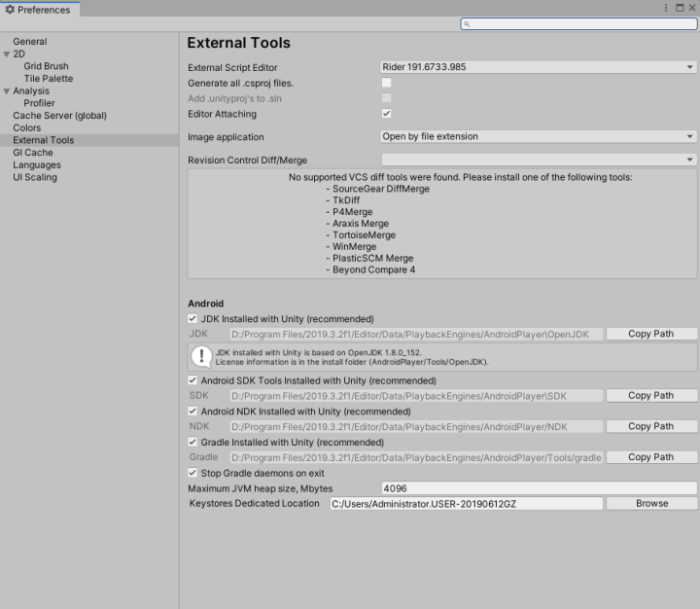Collapse the 2D category arrow
The image size is (700, 609).
click(7, 54)
